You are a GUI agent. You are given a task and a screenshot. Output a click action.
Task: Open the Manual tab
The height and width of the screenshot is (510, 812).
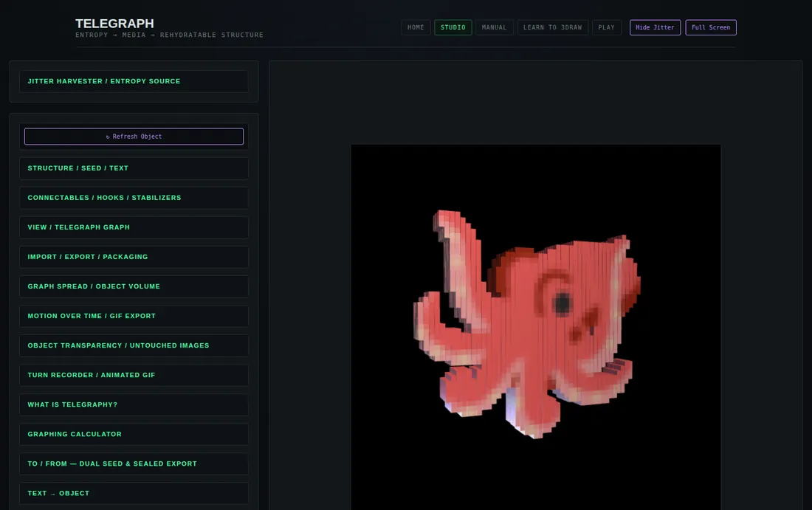(494, 27)
